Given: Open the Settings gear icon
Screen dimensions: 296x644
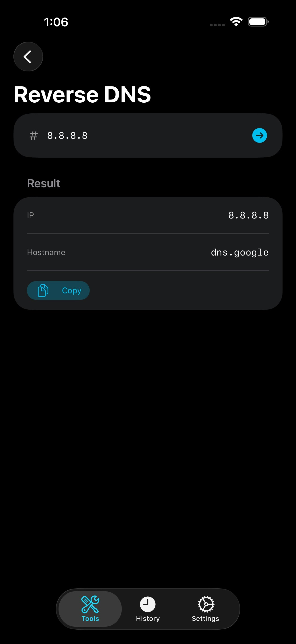Looking at the screenshot, I should (206, 604).
